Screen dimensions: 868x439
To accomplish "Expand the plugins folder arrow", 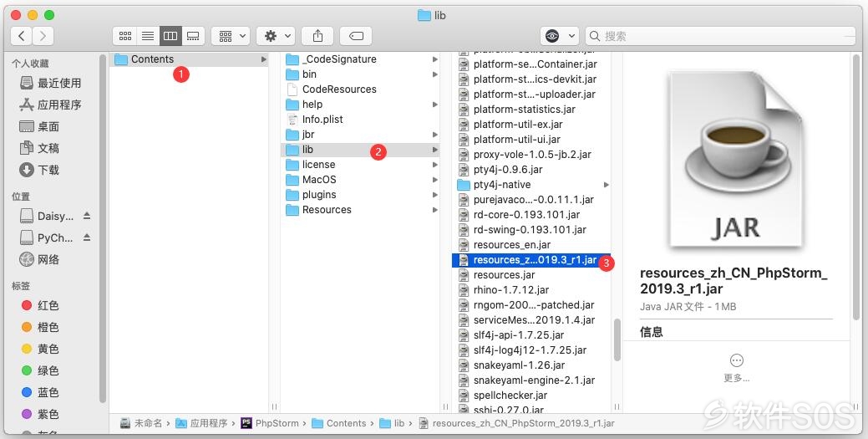I will [435, 195].
